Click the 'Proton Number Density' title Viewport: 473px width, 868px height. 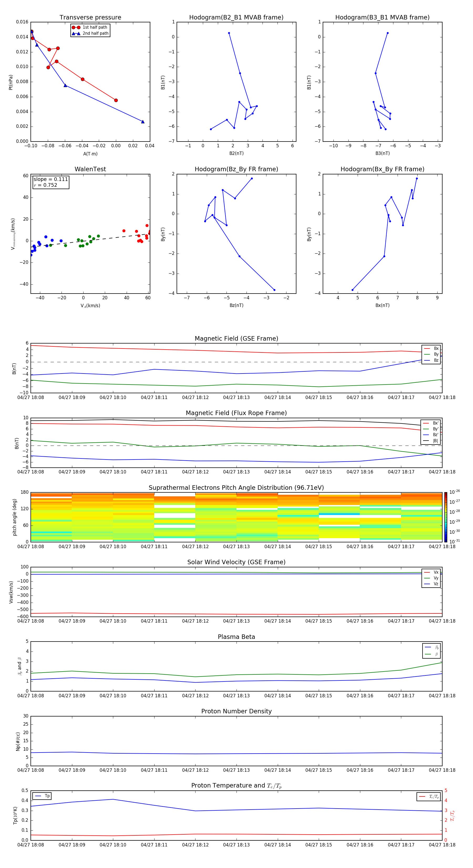click(236, 712)
